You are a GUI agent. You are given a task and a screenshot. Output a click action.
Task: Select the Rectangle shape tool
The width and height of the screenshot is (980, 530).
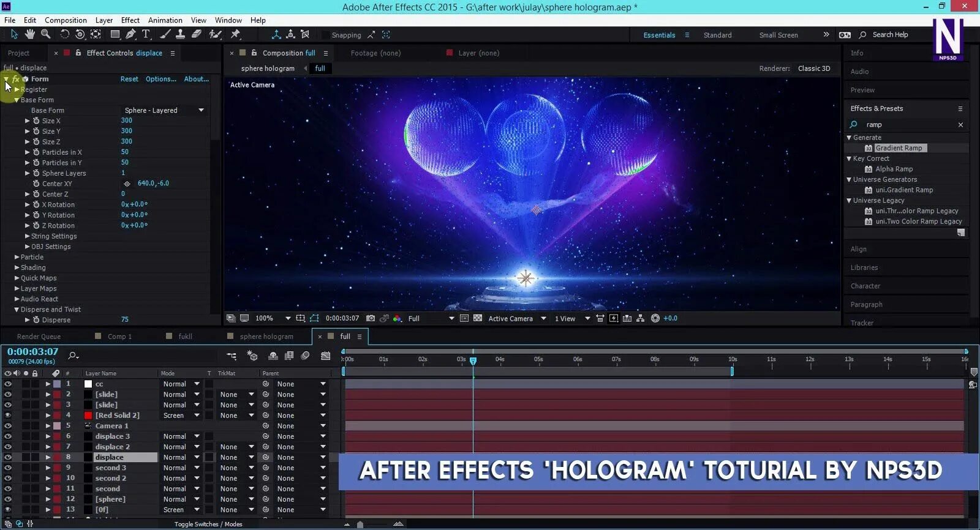115,34
